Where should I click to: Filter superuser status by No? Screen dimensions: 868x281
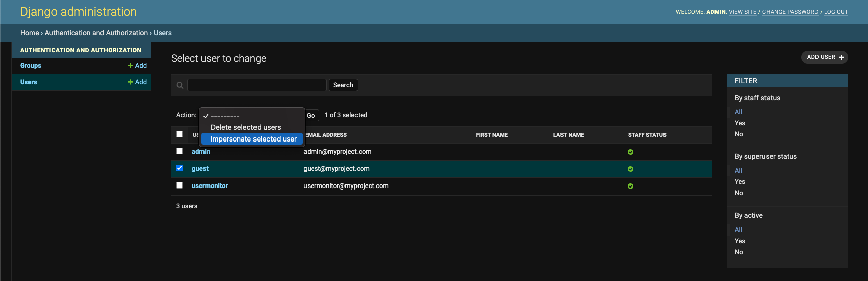[x=739, y=193]
